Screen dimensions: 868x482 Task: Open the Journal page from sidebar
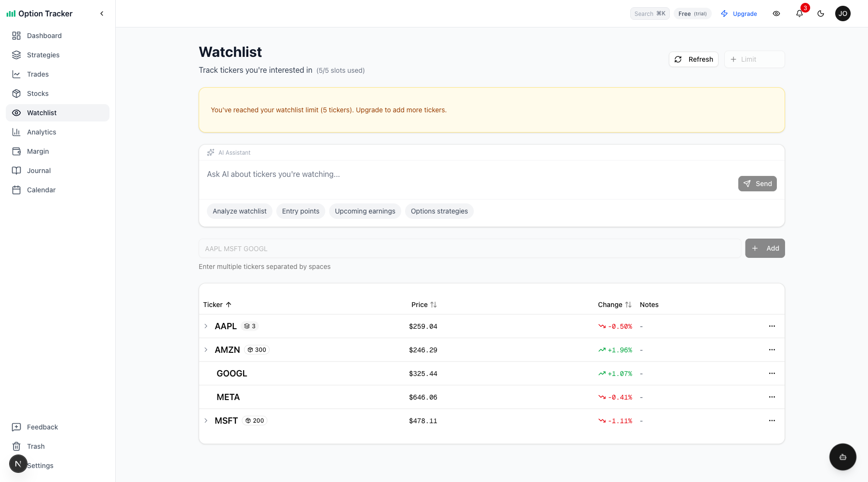(x=39, y=171)
